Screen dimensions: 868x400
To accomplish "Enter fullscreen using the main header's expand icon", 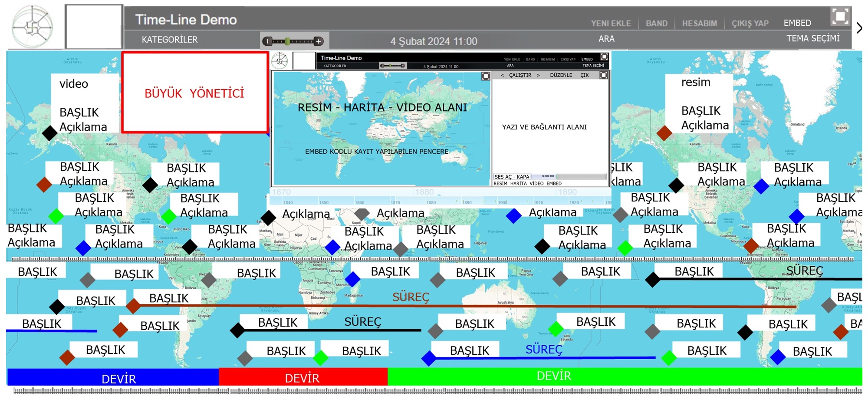I will [840, 17].
